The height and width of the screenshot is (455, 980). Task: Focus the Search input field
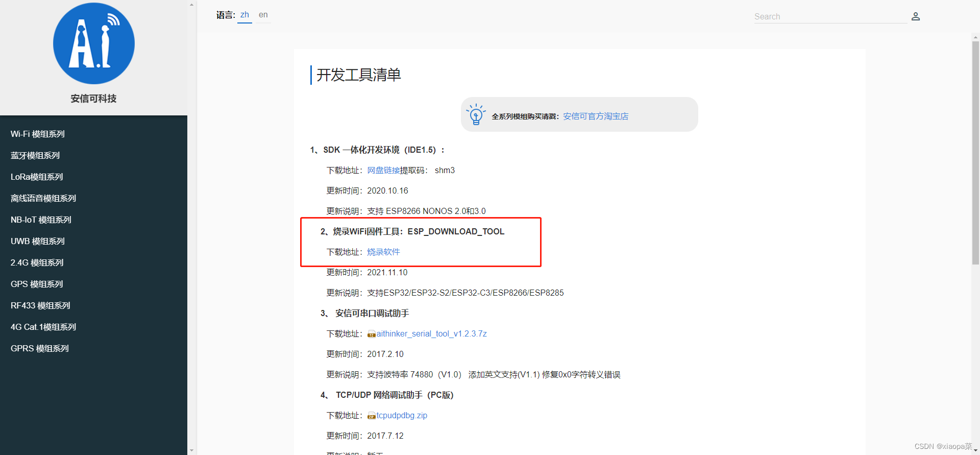(x=830, y=16)
